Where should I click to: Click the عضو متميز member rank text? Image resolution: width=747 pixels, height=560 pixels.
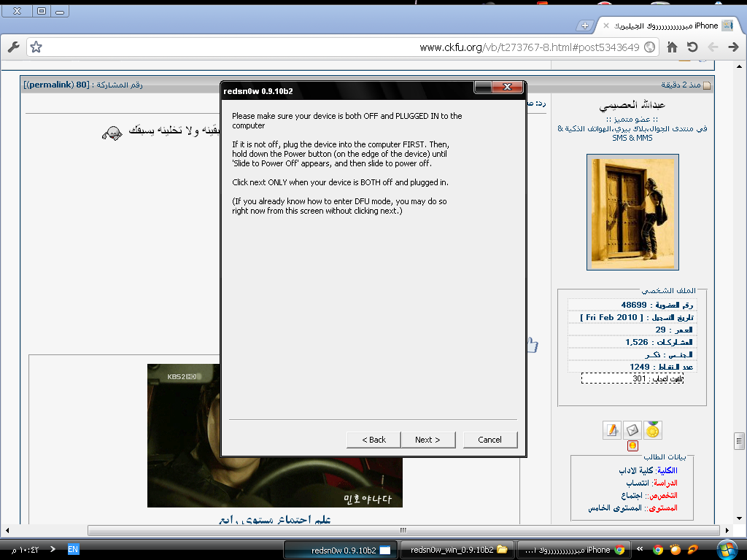(632, 119)
